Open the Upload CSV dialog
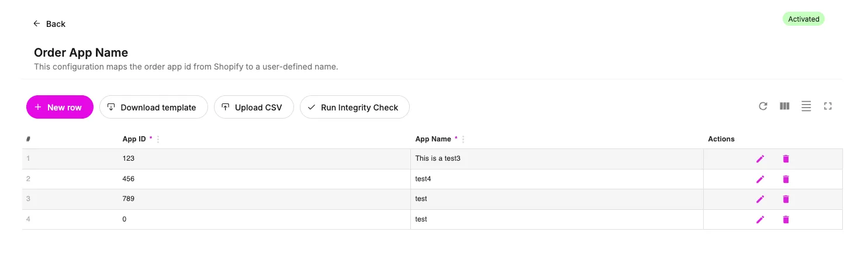 pyautogui.click(x=254, y=107)
